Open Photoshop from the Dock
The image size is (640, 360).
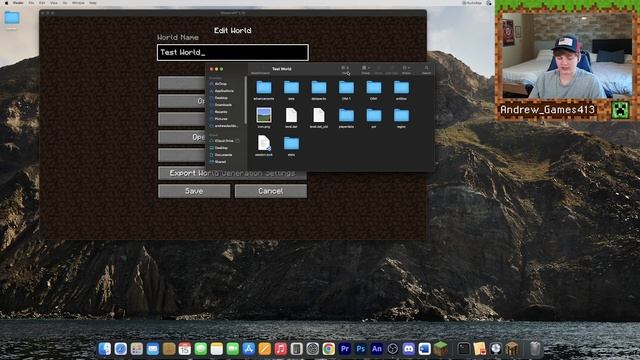[360, 349]
